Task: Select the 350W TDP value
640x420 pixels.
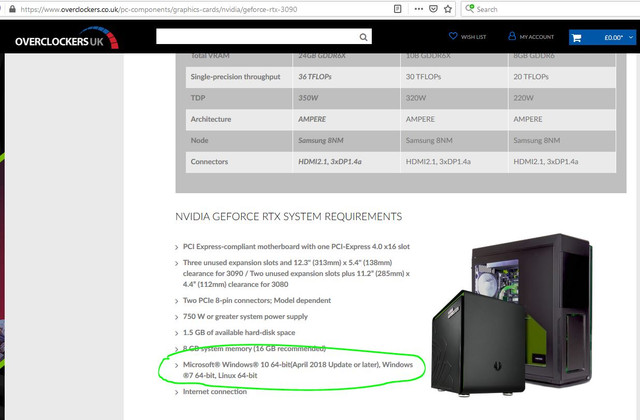Action: point(308,98)
